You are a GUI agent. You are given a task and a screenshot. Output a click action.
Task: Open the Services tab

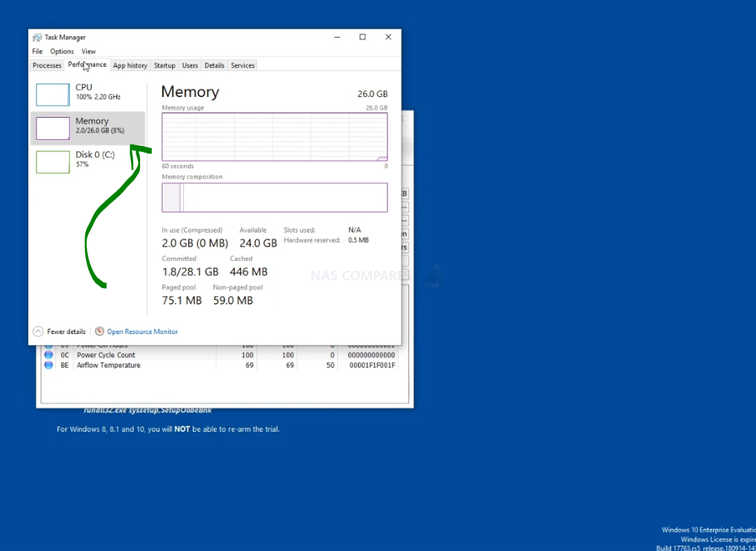click(242, 65)
